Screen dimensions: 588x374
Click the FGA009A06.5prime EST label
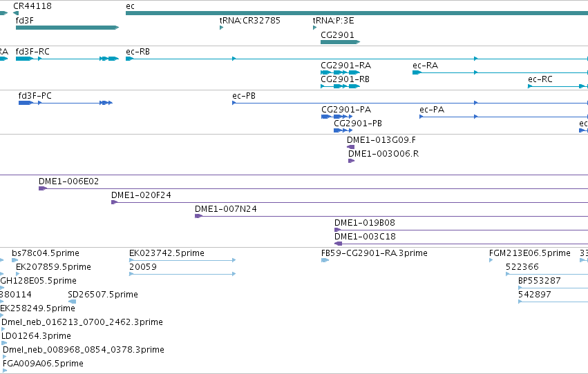pyautogui.click(x=43, y=364)
